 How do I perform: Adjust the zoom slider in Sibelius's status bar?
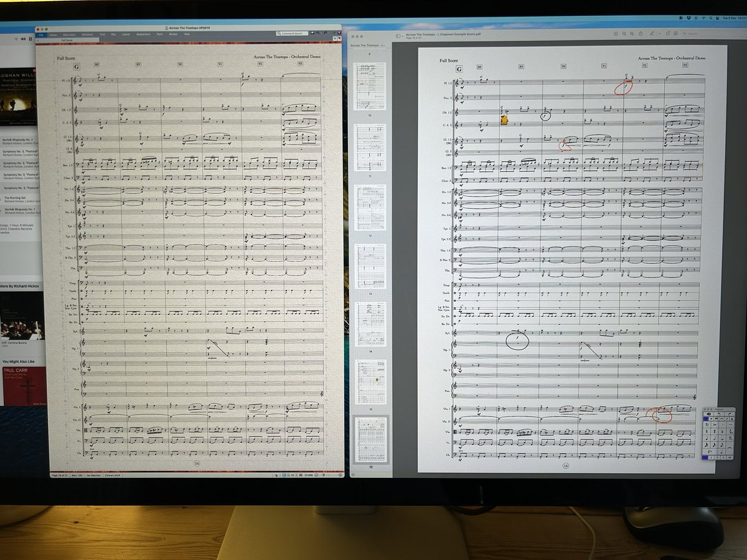tap(324, 476)
